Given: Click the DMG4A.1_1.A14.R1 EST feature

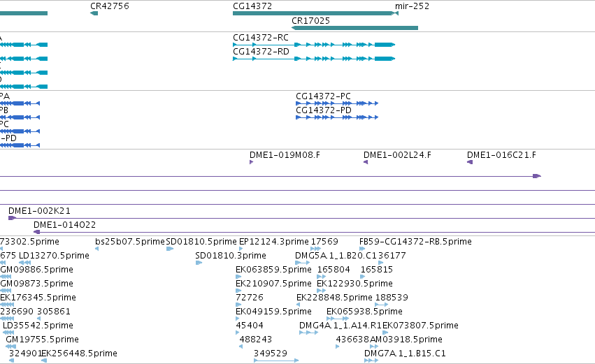Looking at the screenshot, I should [308, 333].
